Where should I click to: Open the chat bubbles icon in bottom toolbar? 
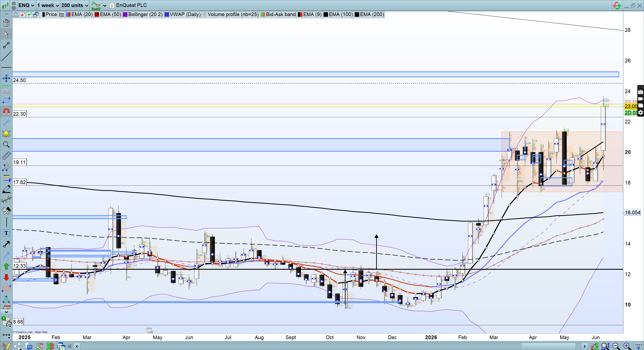29,346
